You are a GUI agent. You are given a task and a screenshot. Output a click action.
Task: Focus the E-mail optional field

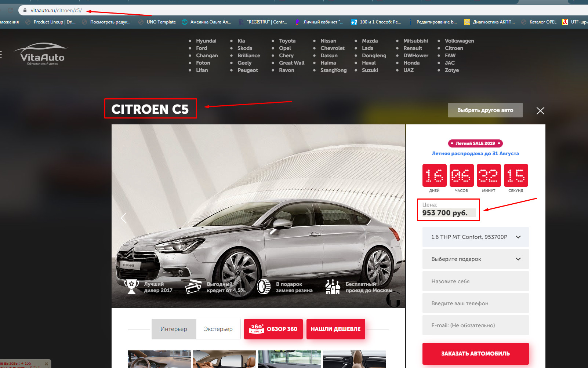(476, 325)
